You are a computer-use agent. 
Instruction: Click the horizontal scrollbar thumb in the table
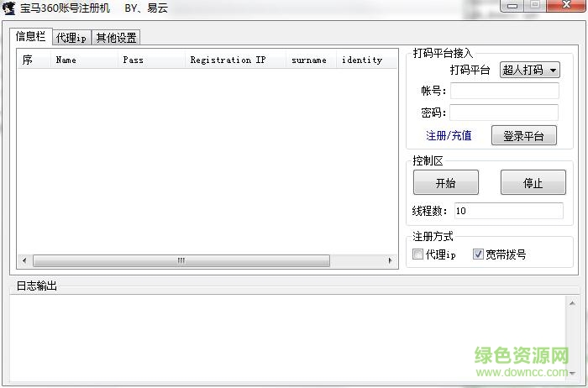pos(181,260)
